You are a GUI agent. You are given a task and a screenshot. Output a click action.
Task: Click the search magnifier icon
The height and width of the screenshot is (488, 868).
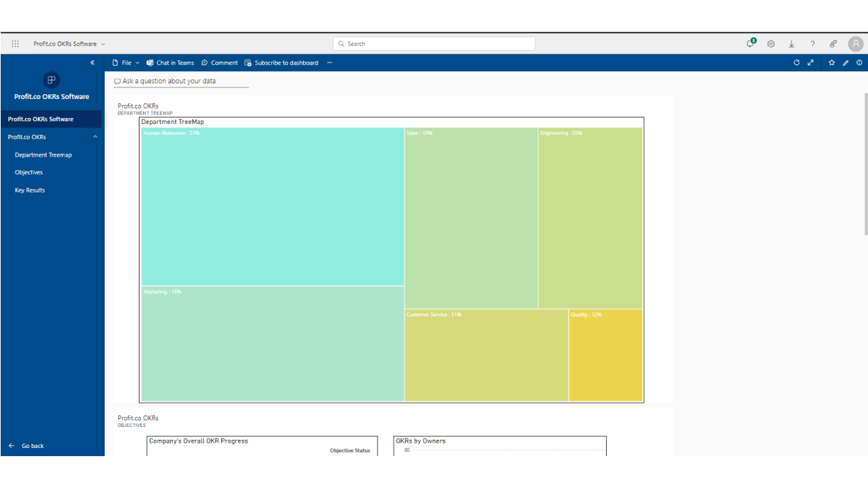[x=341, y=43]
